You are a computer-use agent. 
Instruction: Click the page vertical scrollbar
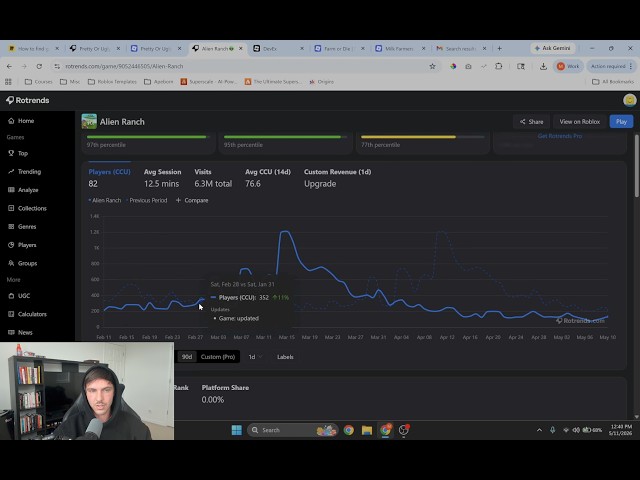(x=636, y=167)
